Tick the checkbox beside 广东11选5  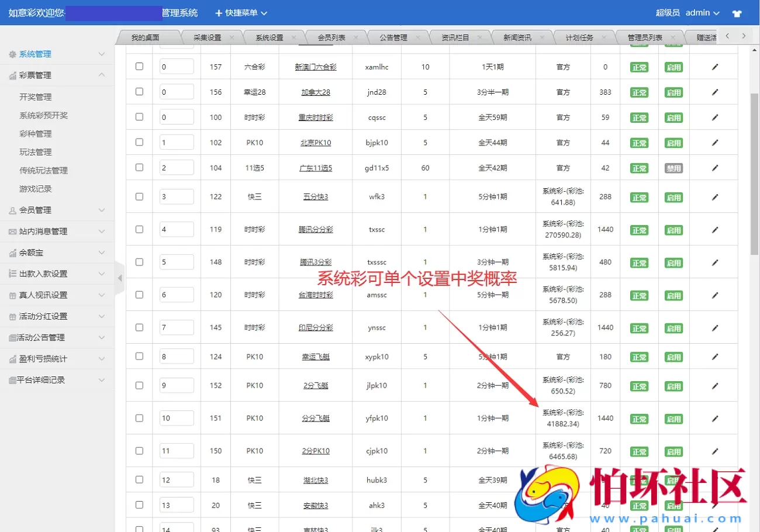point(139,167)
